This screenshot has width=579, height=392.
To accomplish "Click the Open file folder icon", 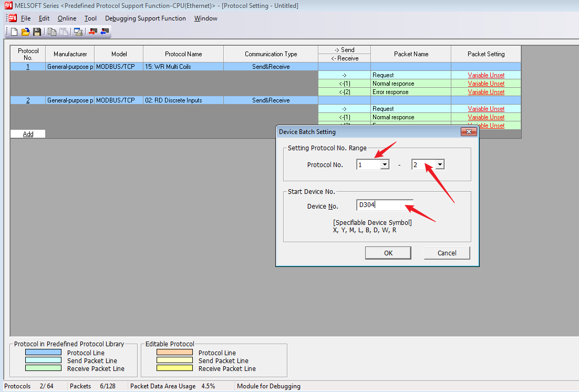I will pos(25,32).
